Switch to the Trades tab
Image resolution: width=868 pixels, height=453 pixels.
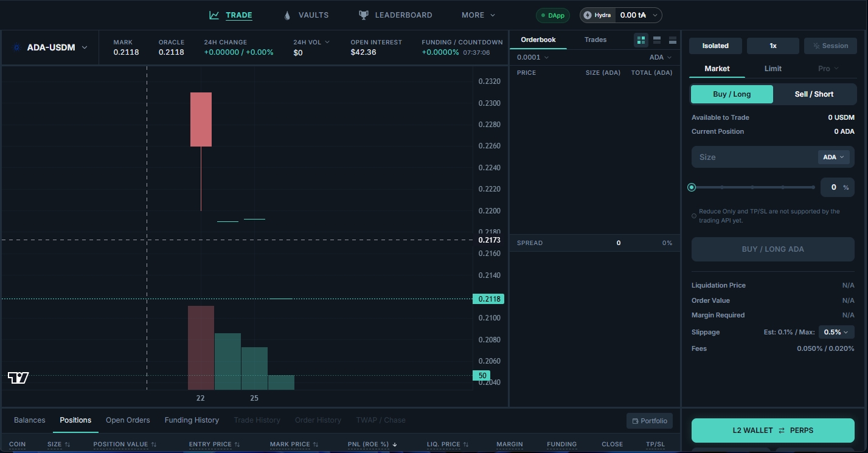[x=595, y=40]
